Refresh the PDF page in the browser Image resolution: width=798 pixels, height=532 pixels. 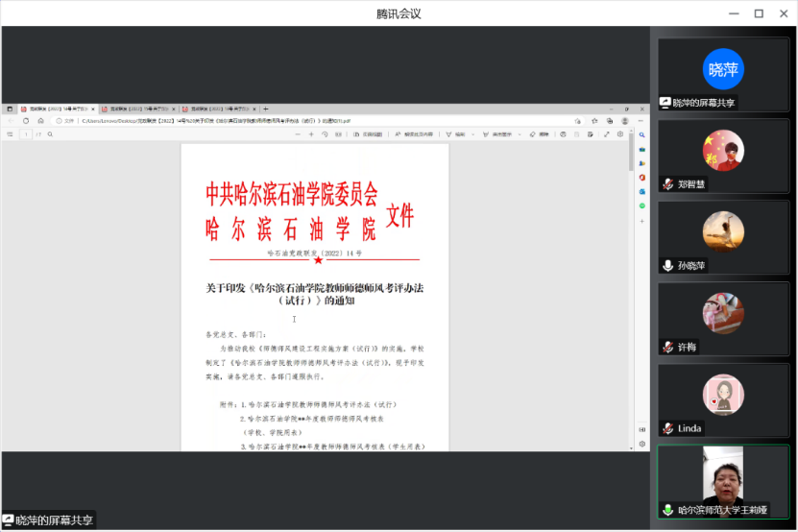(x=26, y=121)
